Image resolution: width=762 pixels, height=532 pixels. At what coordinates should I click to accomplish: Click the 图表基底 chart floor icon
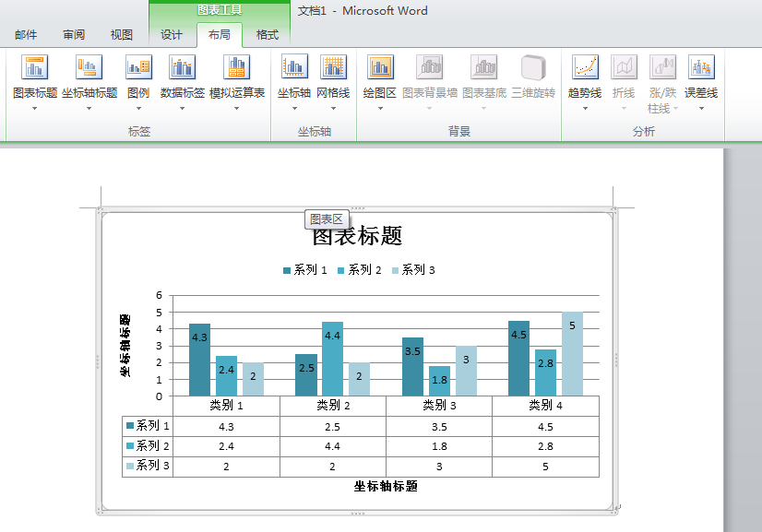(484, 66)
